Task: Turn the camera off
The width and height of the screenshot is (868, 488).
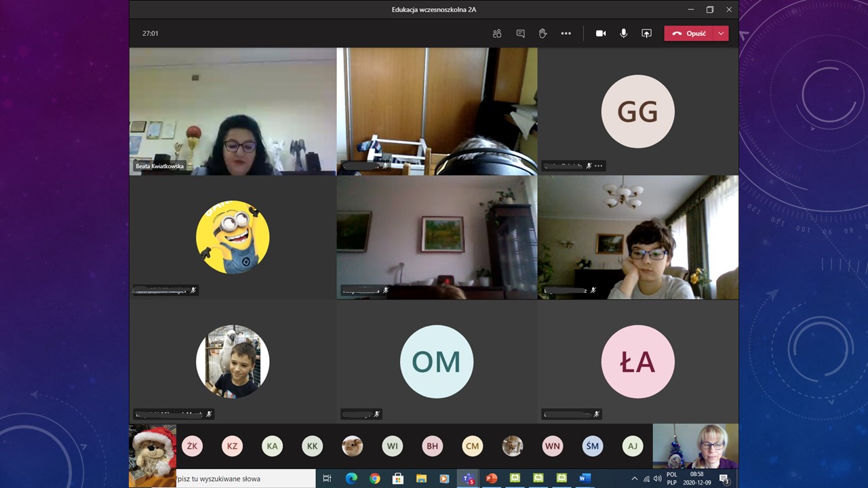Action: pos(601,33)
